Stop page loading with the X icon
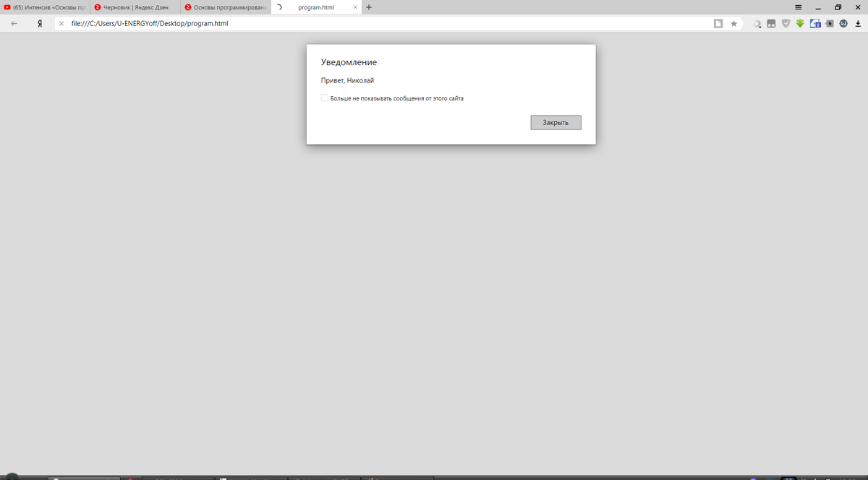868x480 pixels. coord(61,23)
